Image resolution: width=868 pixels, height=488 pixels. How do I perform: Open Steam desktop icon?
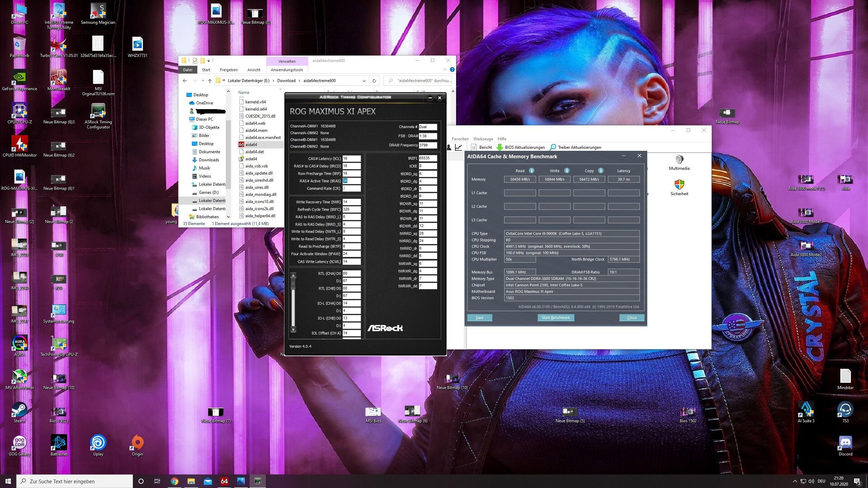coord(20,413)
